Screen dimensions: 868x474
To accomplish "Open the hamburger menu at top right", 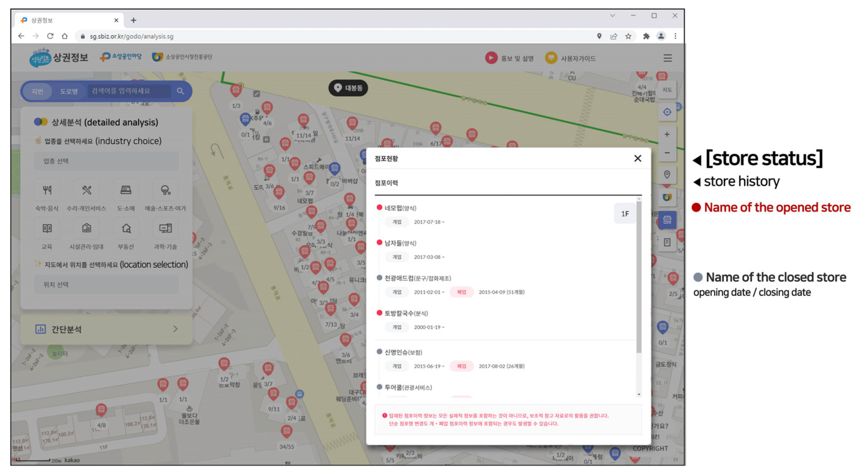I will click(x=667, y=58).
